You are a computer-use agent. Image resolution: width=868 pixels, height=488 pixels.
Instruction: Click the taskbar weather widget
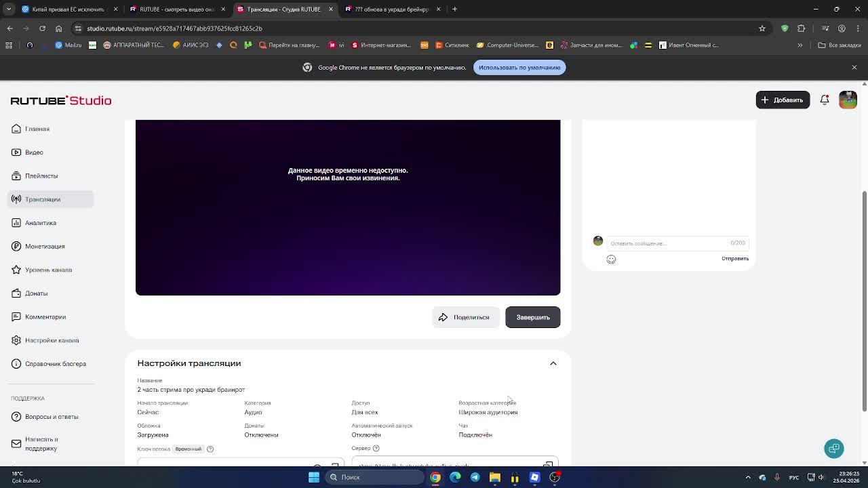point(26,477)
